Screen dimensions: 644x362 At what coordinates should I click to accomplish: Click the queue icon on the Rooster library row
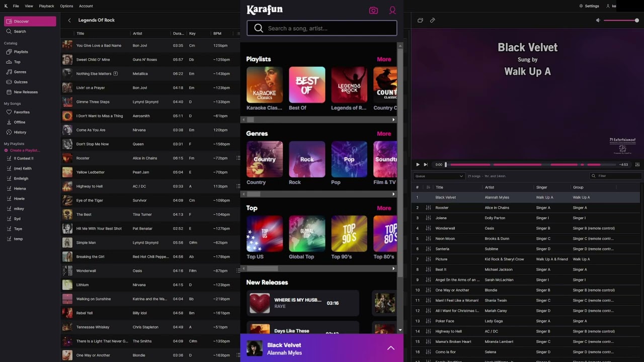pos(238,158)
